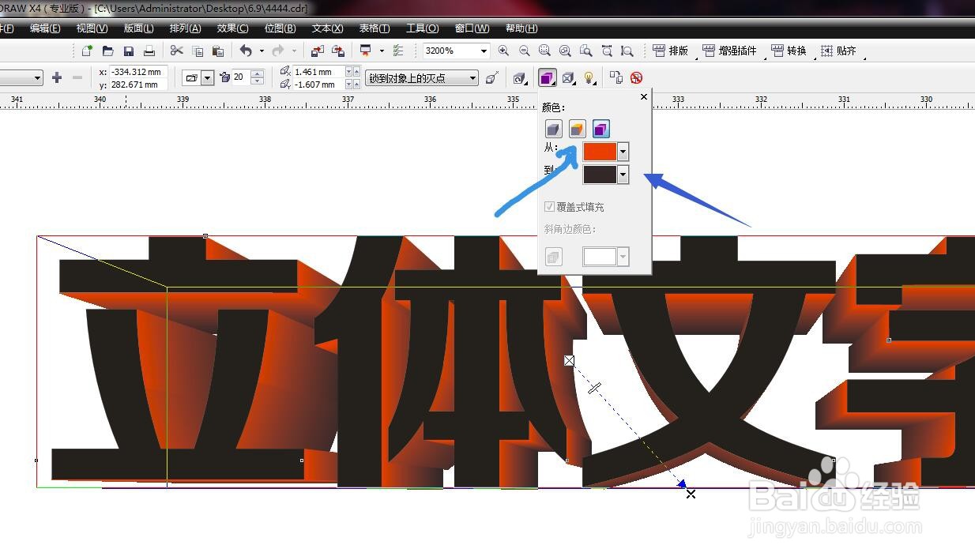The height and width of the screenshot is (560, 975).
Task: Toggle the extrude Color button
Action: 547,77
